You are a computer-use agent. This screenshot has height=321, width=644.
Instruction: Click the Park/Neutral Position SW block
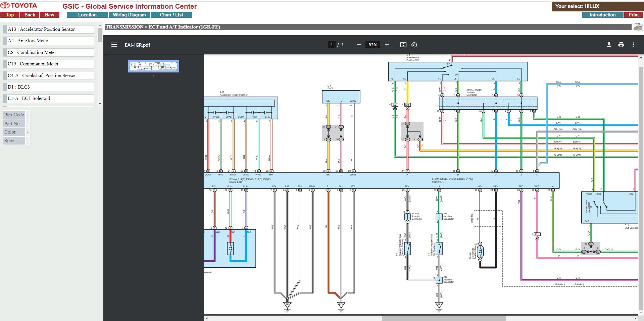point(458,71)
